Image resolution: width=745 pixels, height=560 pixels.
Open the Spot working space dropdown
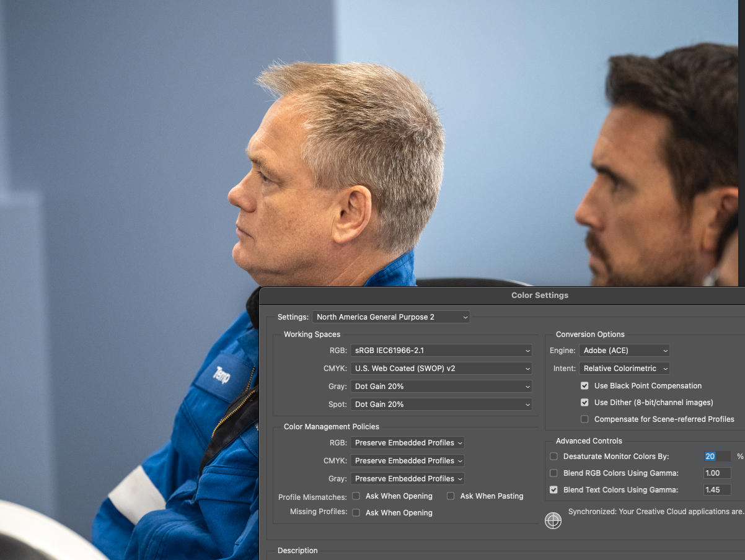click(442, 405)
